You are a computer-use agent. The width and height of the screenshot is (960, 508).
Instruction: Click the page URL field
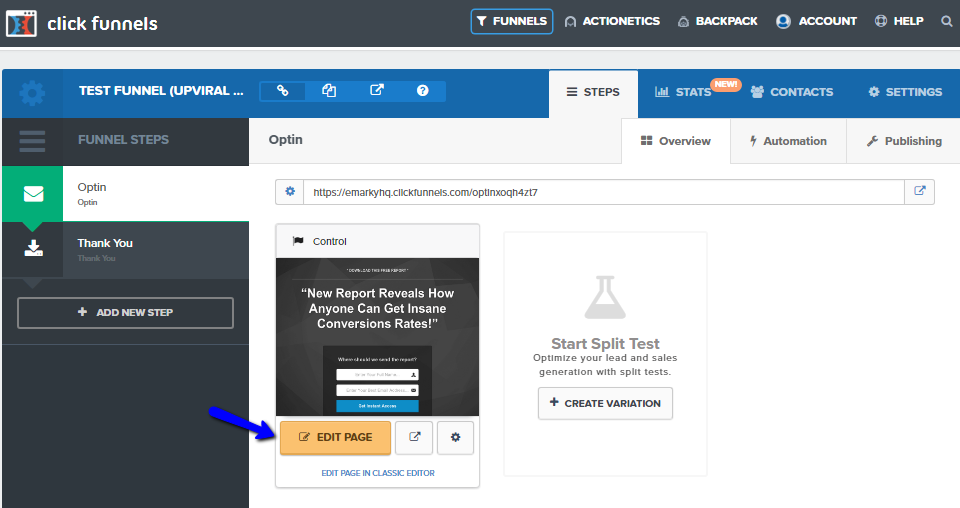click(604, 192)
